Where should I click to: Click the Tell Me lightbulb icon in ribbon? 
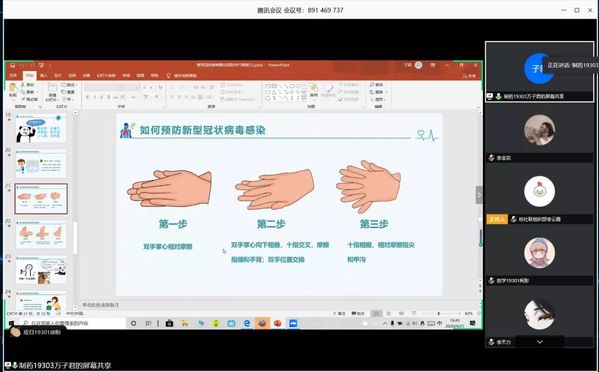[168, 76]
